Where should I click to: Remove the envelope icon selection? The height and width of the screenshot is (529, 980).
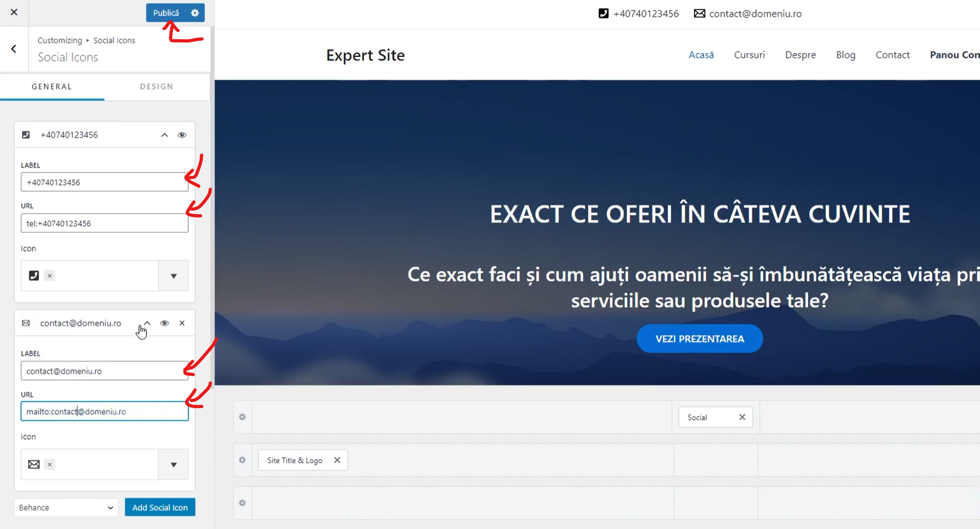click(49, 464)
